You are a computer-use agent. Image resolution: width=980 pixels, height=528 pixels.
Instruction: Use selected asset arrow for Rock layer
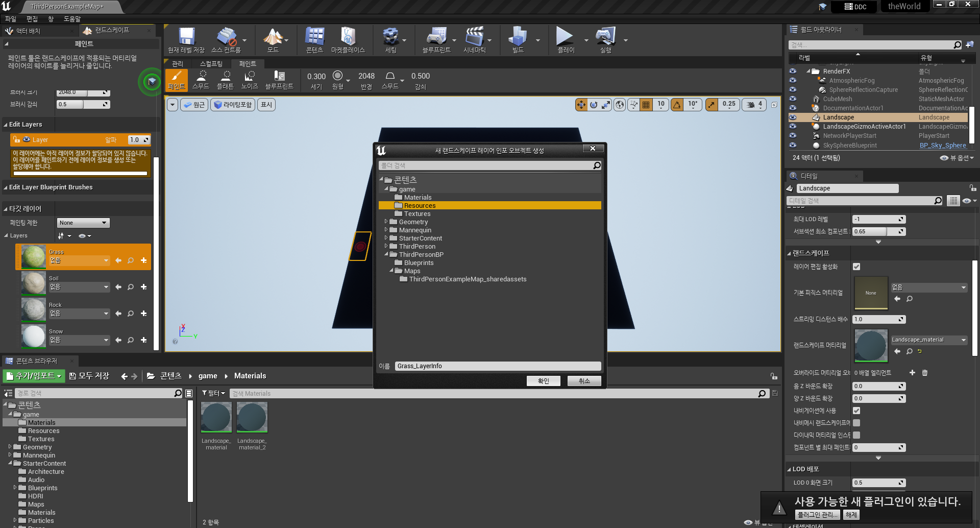coord(118,314)
